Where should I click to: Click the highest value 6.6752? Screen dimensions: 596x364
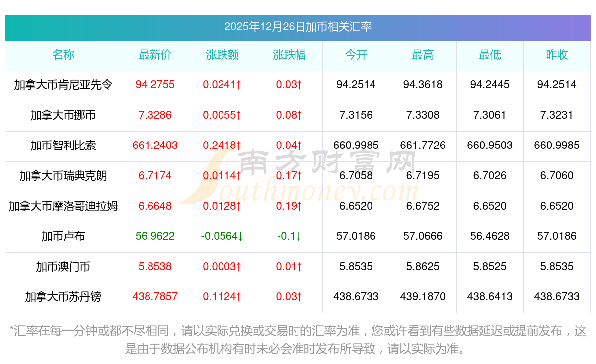point(423,206)
